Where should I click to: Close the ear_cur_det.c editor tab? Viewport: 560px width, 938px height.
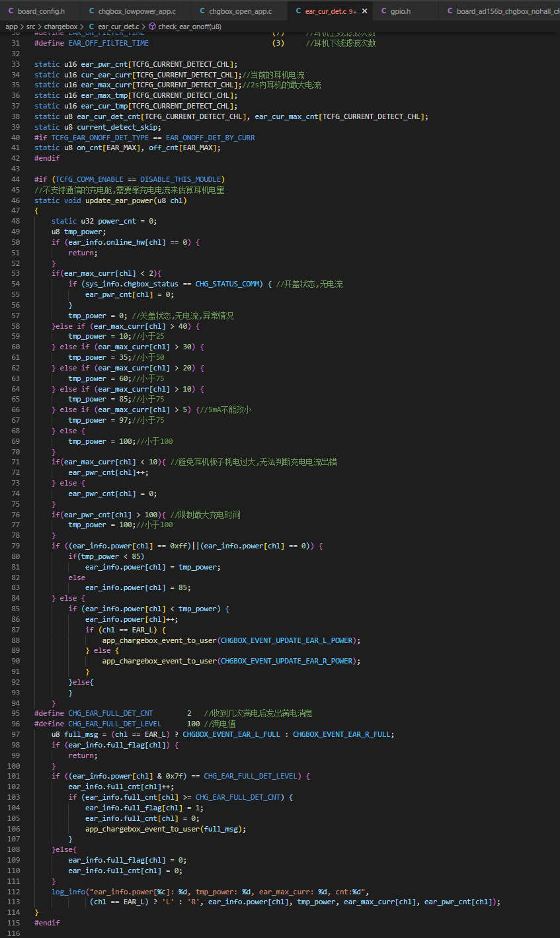point(364,11)
